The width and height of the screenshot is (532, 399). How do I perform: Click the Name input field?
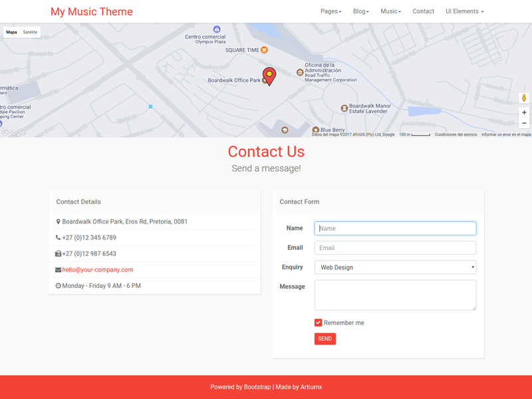[395, 228]
